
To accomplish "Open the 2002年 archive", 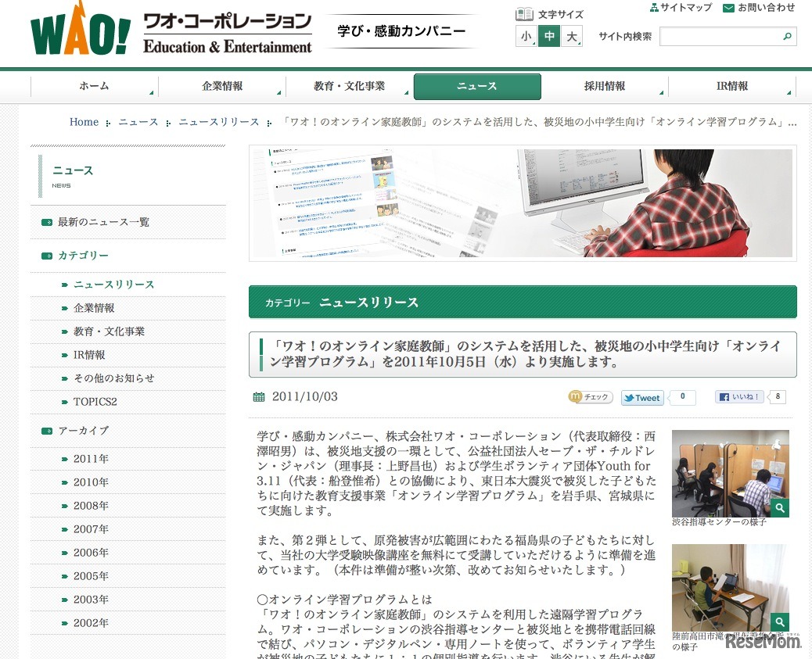I will [92, 623].
